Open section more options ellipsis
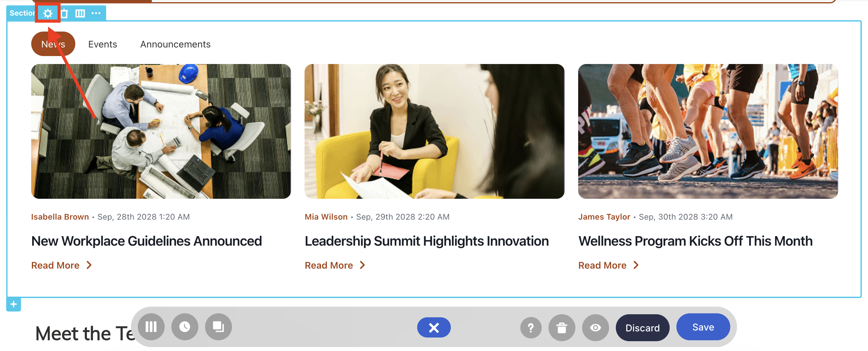Image resolution: width=868 pixels, height=351 pixels. (96, 13)
